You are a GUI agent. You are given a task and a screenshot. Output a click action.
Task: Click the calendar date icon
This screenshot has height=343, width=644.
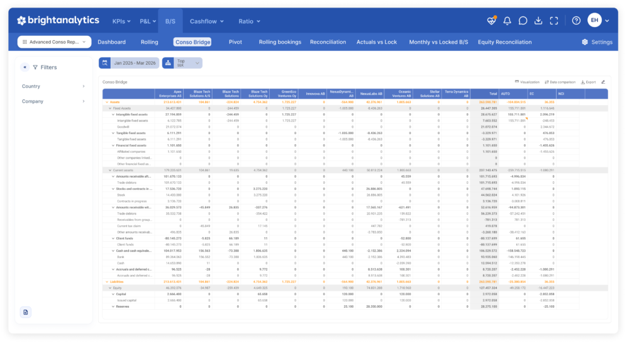(105, 63)
